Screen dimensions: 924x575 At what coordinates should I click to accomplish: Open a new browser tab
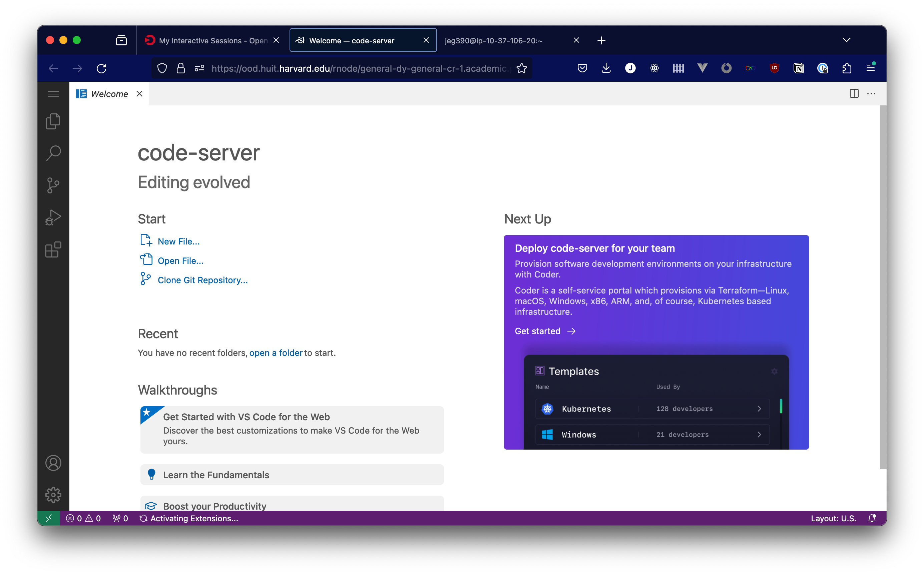coord(601,40)
